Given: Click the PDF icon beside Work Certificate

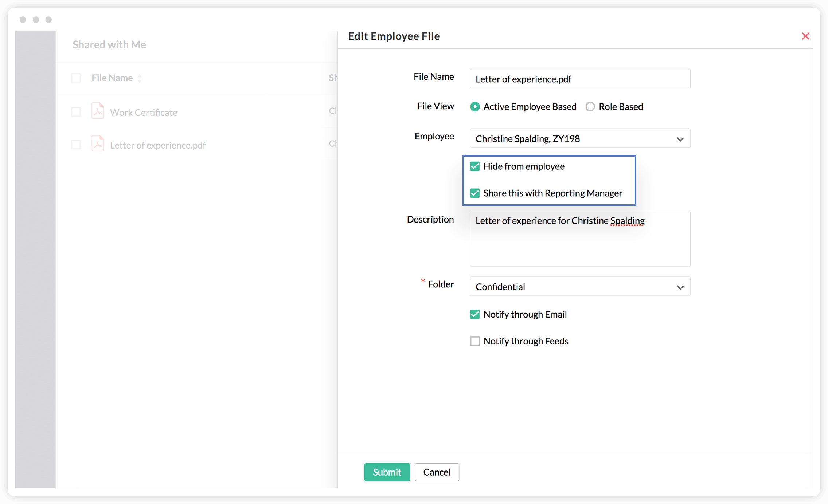Looking at the screenshot, I should coord(98,111).
